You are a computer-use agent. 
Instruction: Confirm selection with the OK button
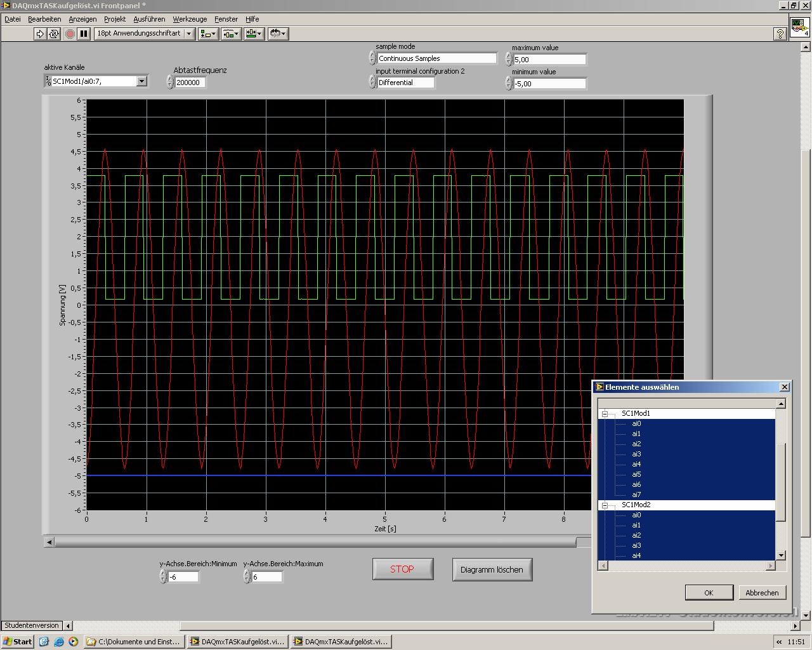[x=709, y=592]
